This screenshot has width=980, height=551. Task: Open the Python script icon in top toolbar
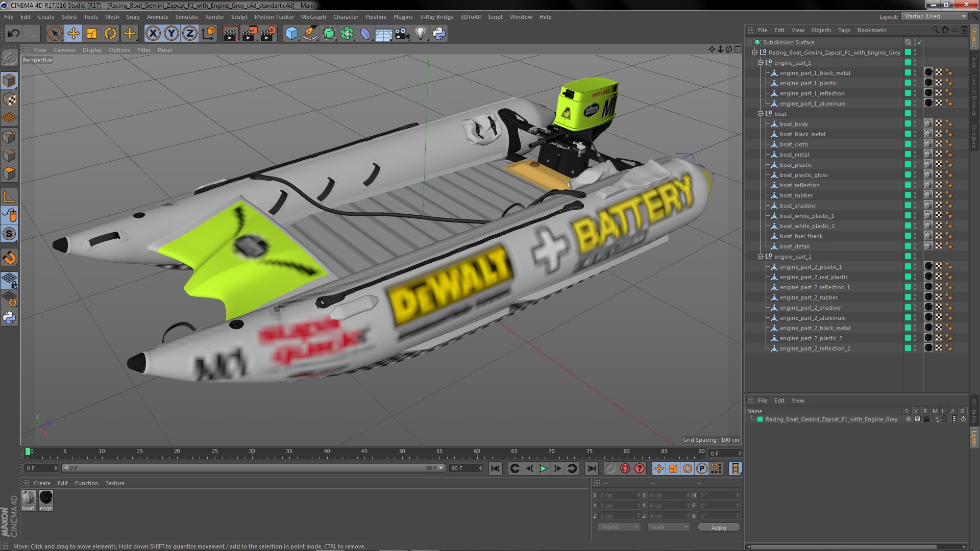click(439, 34)
